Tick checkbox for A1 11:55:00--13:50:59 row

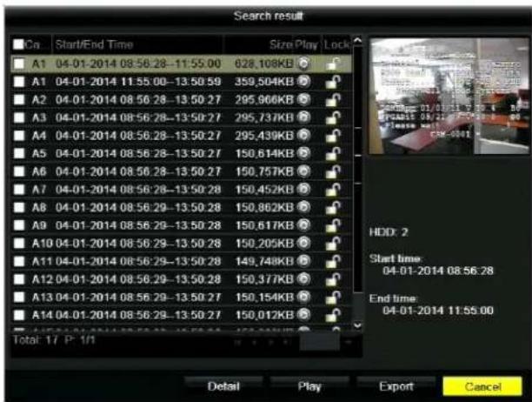coord(19,82)
